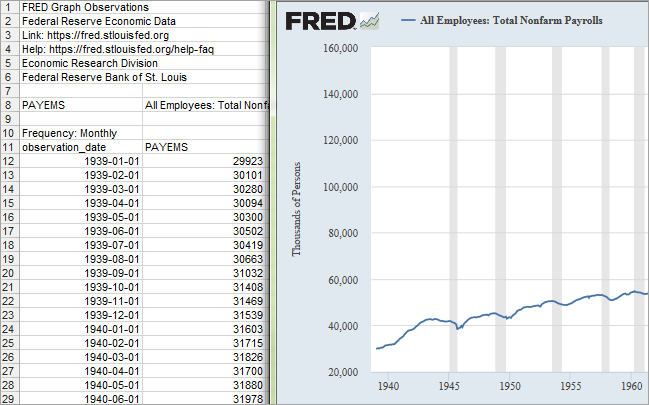The image size is (649, 405).
Task: Select the date cell 1939-05-01
Action: [x=81, y=217]
